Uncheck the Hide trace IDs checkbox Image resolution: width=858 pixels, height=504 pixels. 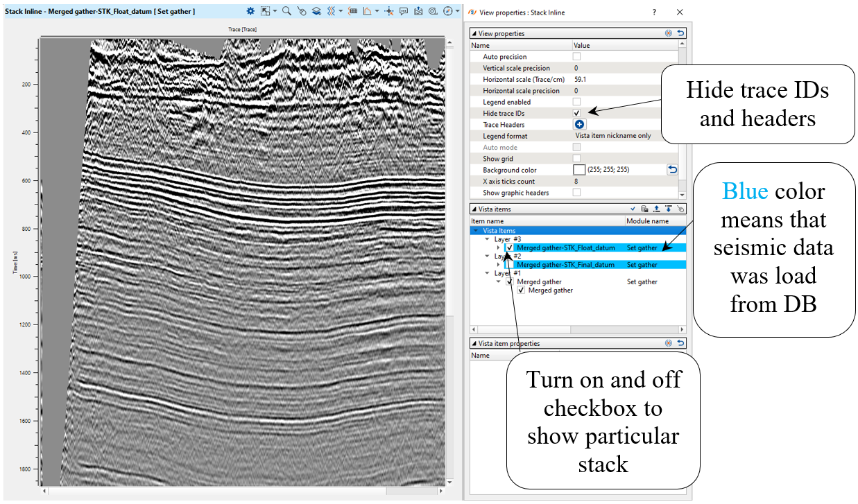576,113
